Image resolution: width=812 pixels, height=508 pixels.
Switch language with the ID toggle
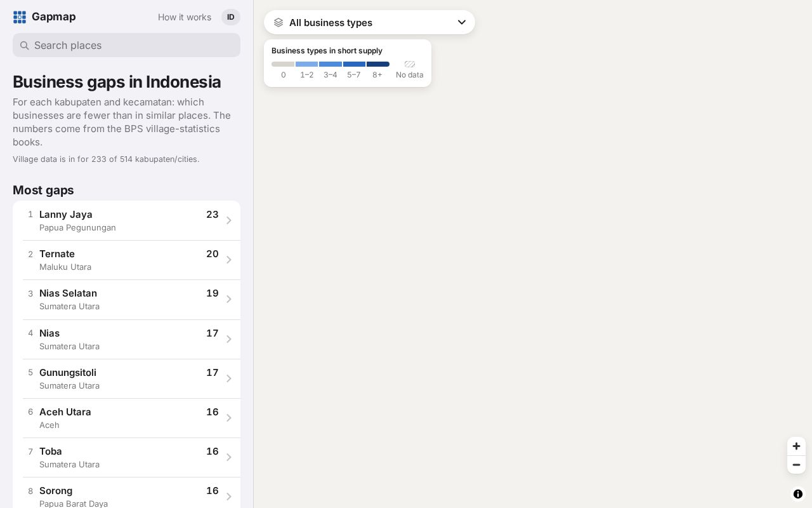[231, 17]
